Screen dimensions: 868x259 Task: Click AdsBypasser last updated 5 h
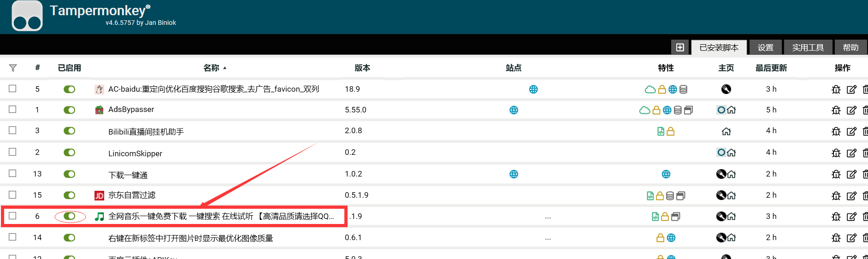click(x=771, y=110)
